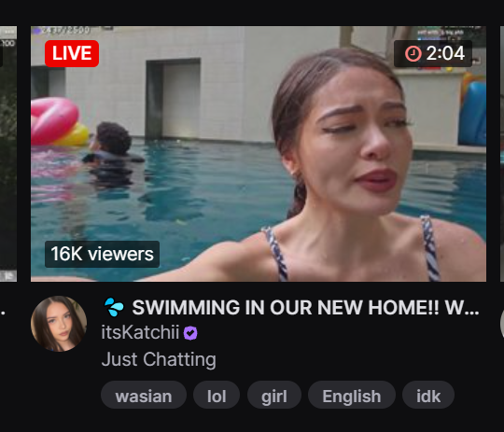Image resolution: width=504 pixels, height=432 pixels.
Task: Click the water splash emoji in title
Action: [x=114, y=307]
